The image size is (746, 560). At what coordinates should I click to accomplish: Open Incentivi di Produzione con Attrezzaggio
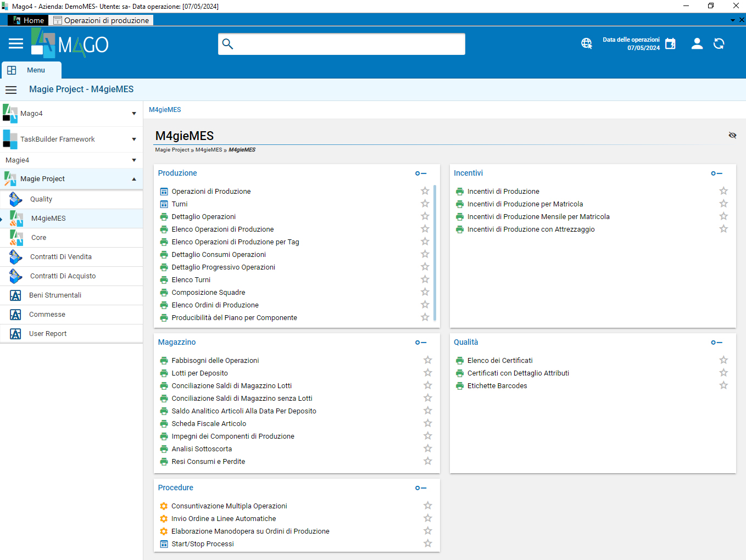pos(531,229)
